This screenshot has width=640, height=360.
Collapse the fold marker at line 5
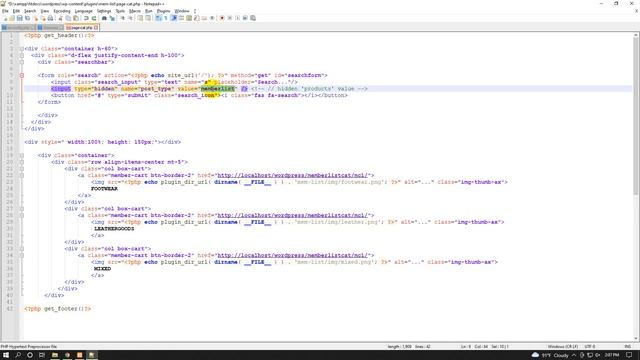click(x=22, y=62)
